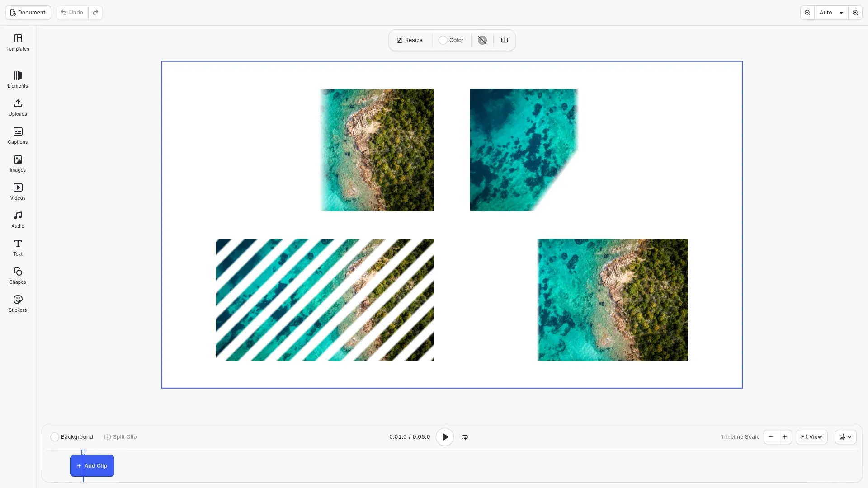868x488 pixels.
Task: Open the Uploads panel
Action: coord(18,108)
